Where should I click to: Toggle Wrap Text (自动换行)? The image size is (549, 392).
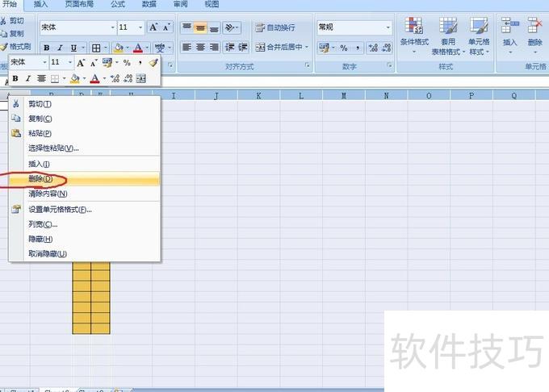click(275, 27)
